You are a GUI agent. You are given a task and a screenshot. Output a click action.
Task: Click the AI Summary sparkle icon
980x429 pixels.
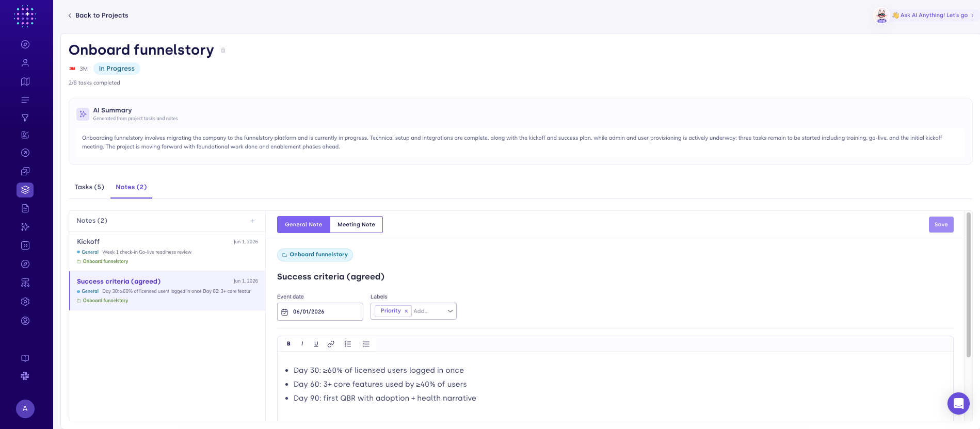point(83,114)
